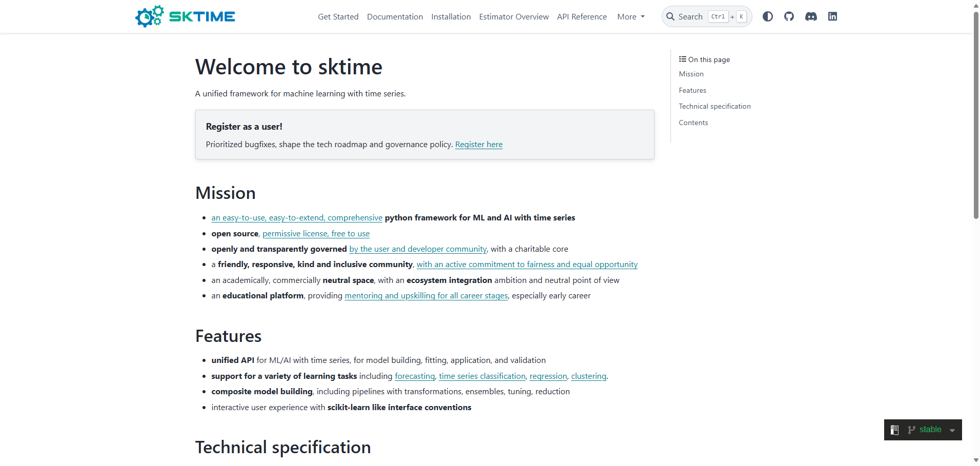Open the regression link
Screen dimensions: 980x466
click(x=548, y=376)
